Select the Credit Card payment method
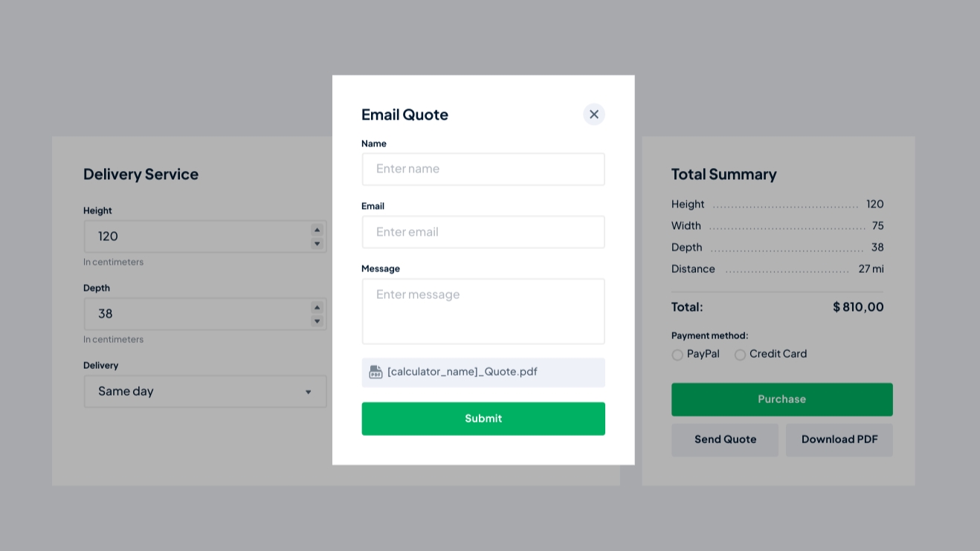 [x=740, y=355]
